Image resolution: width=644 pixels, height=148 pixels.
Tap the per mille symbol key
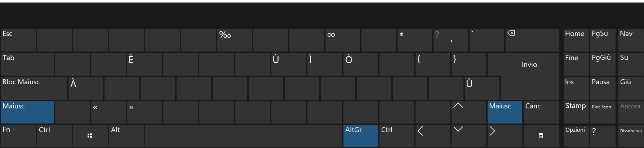pos(234,40)
